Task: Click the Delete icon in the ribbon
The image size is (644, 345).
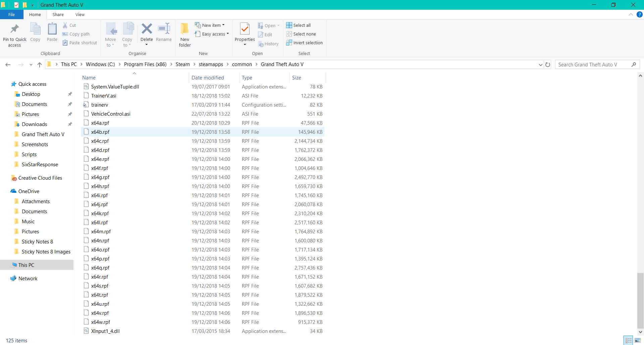Action: [147, 29]
